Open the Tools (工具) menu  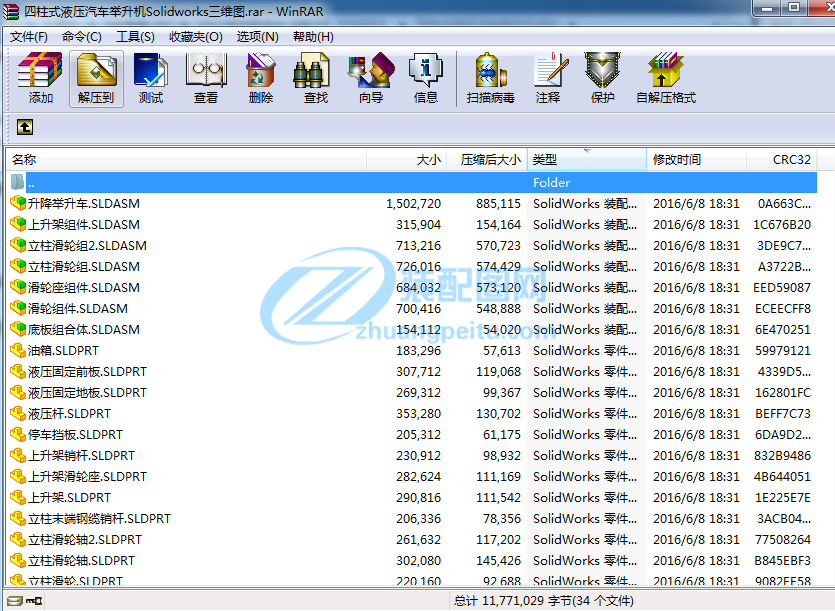[x=135, y=37]
